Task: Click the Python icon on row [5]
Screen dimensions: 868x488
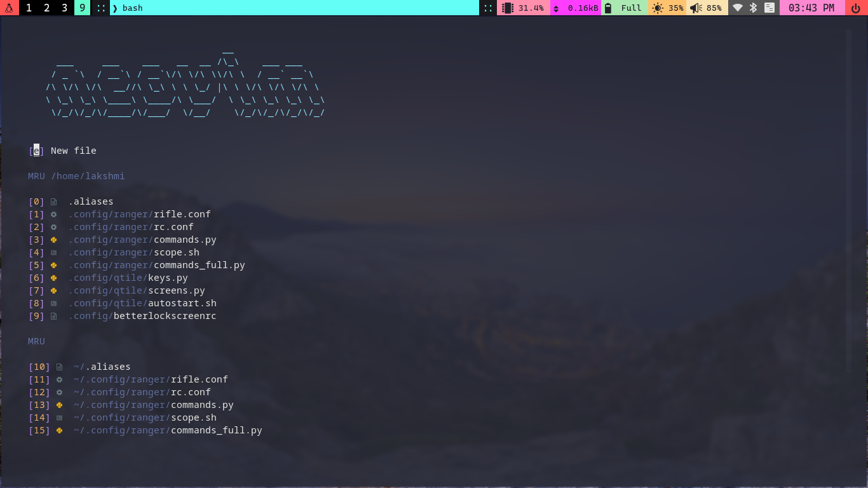Action: [54, 265]
